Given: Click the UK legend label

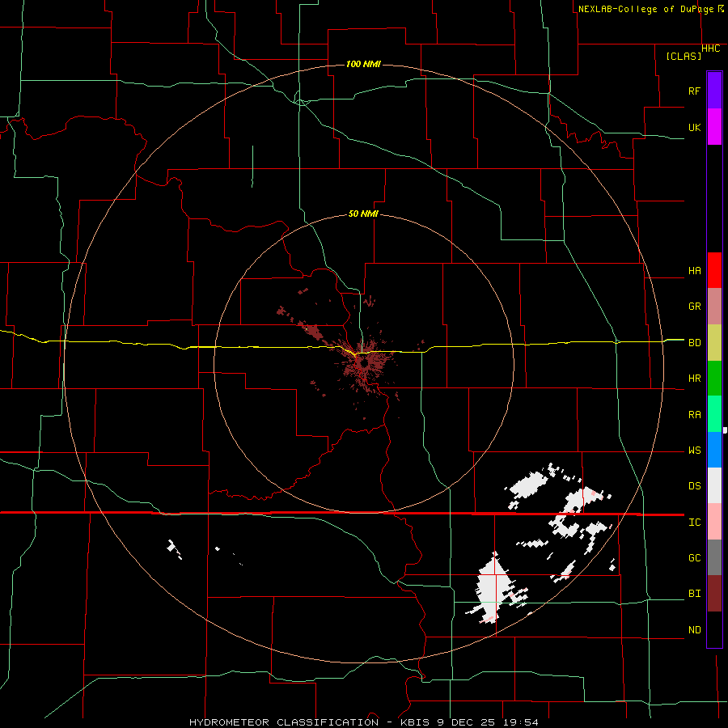Looking at the screenshot, I should pyautogui.click(x=695, y=128).
